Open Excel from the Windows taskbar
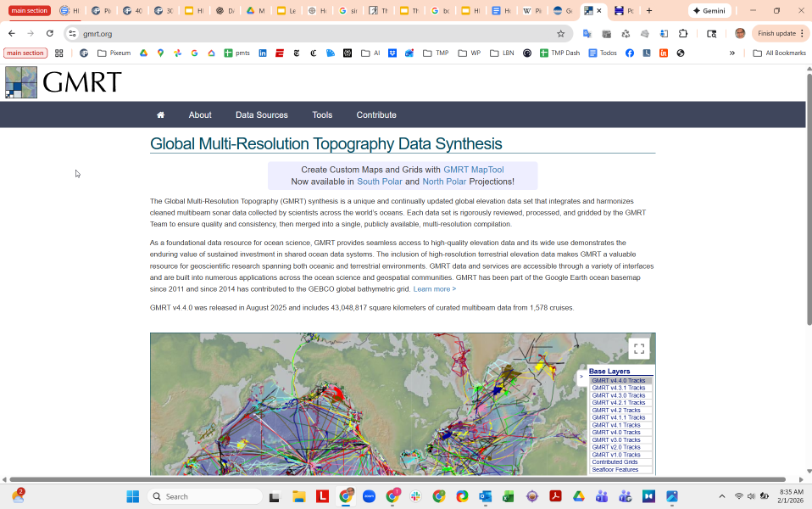Image resolution: width=812 pixels, height=509 pixels. coord(509,496)
